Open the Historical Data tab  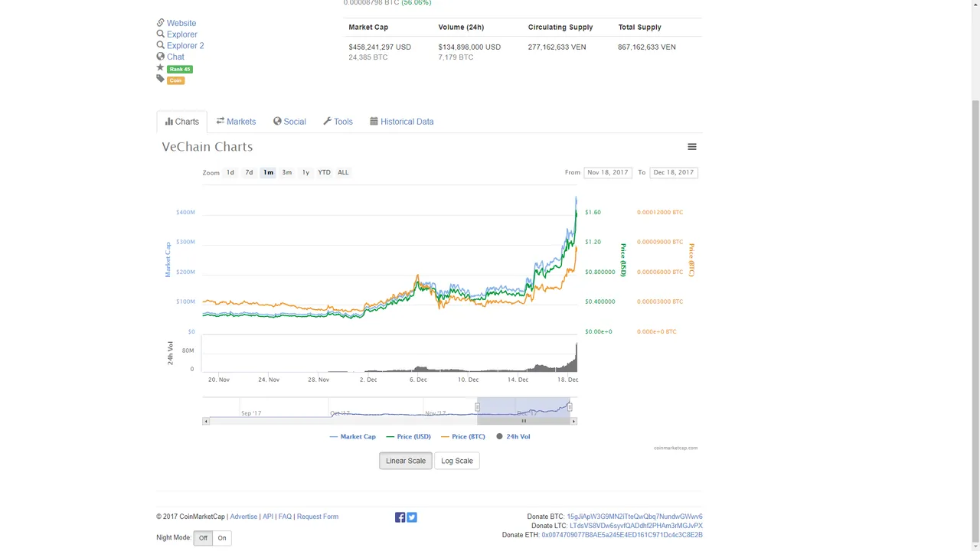[402, 122]
